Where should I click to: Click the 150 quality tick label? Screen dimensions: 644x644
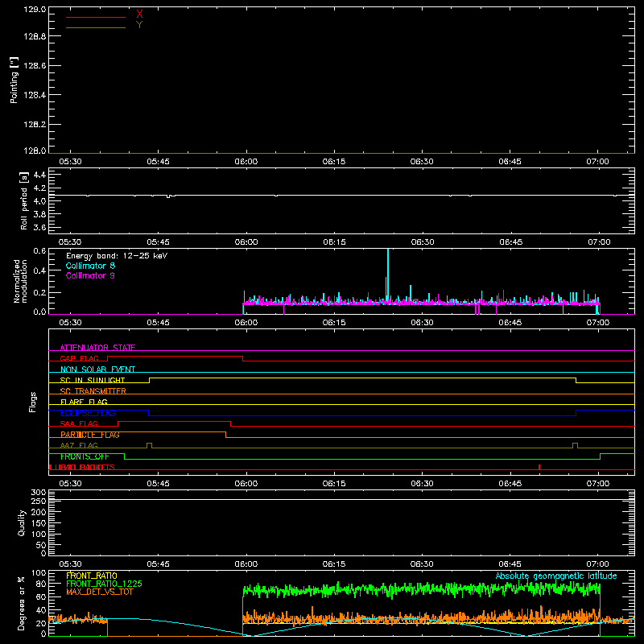[x=38, y=523]
